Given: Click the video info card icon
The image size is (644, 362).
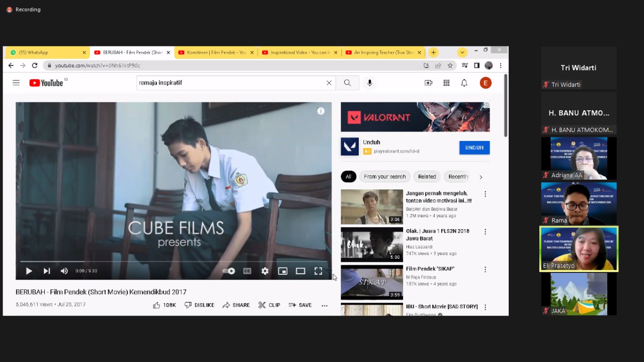Looking at the screenshot, I should tap(321, 111).
